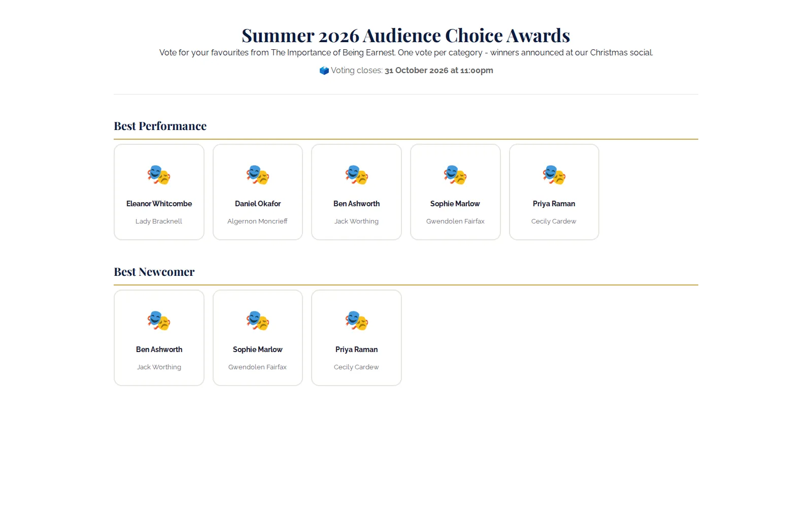
Task: Click the Algernon Moncrieff role label
Action: click(x=258, y=221)
